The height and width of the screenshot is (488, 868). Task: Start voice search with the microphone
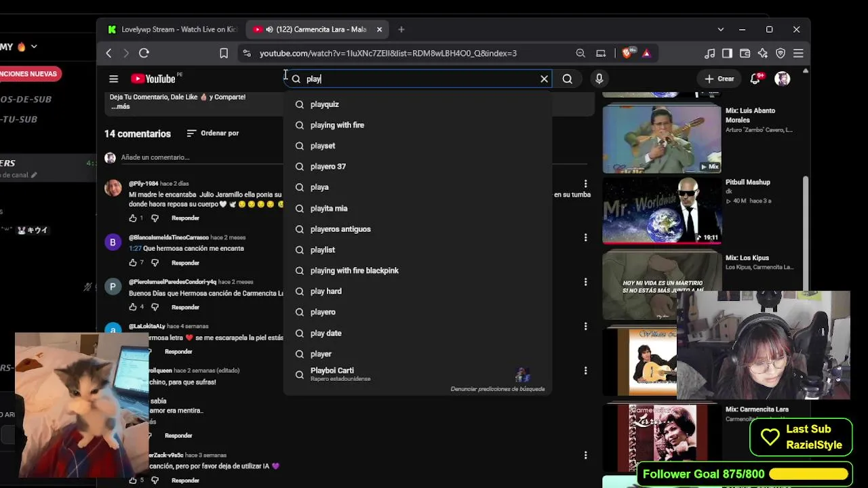coord(599,79)
